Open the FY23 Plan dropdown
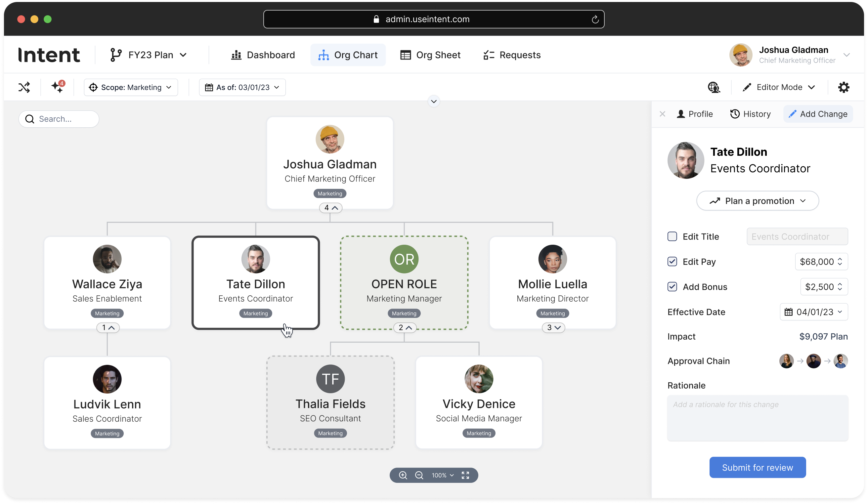868x504 pixels. (149, 55)
